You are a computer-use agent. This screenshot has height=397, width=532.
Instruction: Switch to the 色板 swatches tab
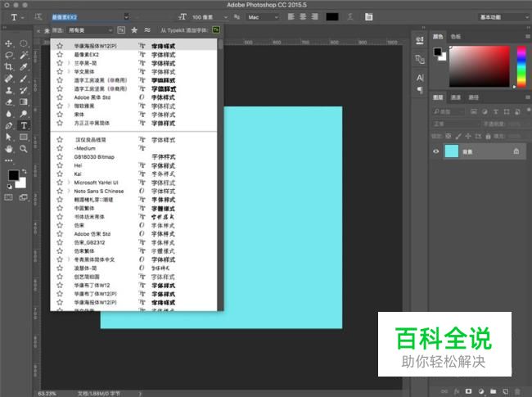click(456, 37)
